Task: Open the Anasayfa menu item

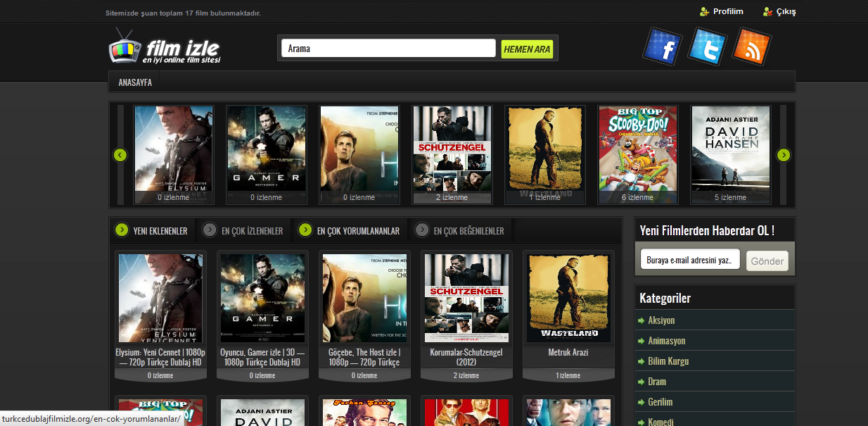Action: pos(135,82)
